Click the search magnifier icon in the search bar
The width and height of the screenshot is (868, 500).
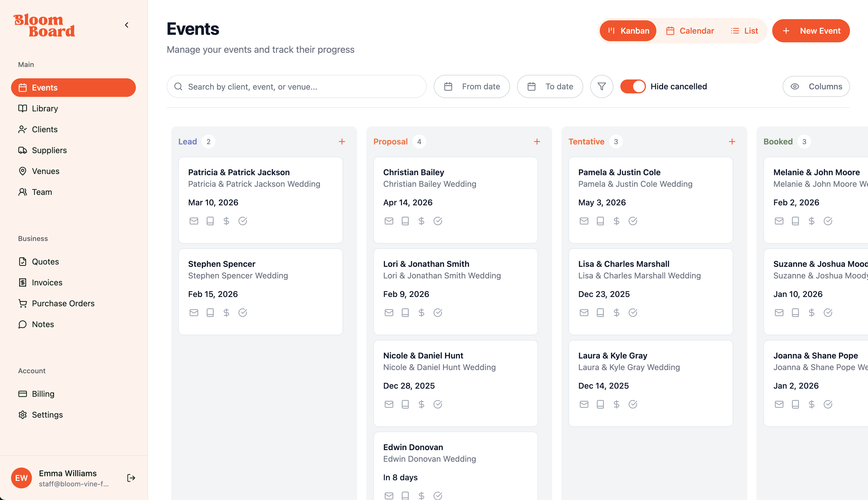click(x=178, y=86)
